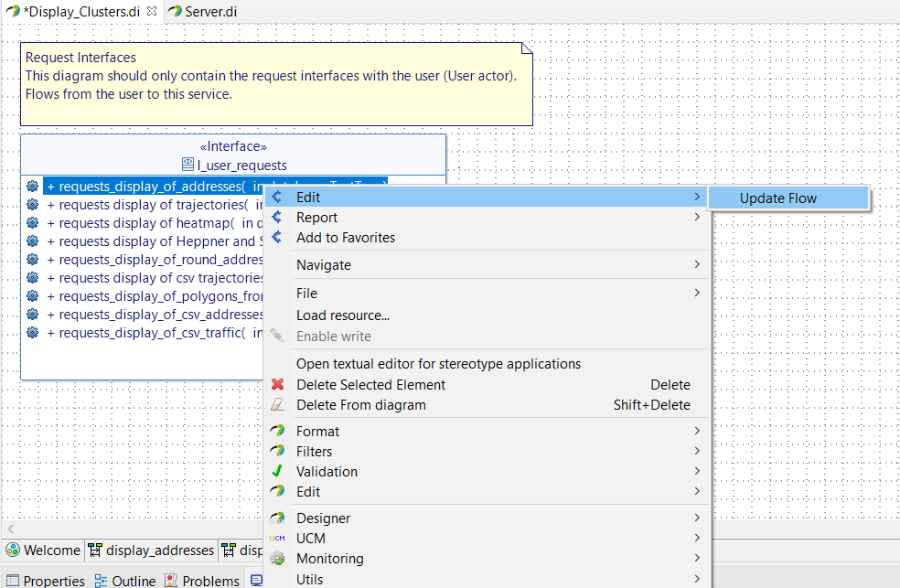Open the top Edit context menu entry
The image size is (900, 588).
tap(487, 198)
